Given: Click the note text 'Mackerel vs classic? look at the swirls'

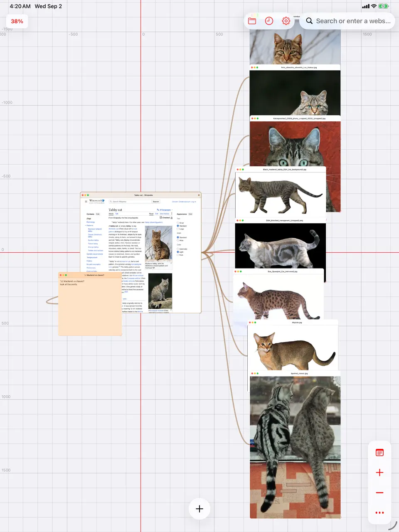Looking at the screenshot, I should [72, 283].
